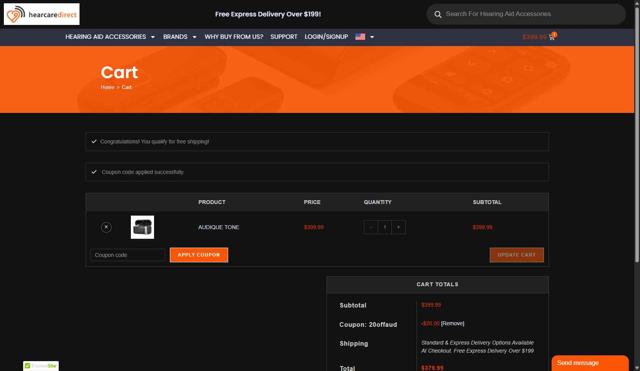Remove Audique Tone from cart
This screenshot has height=371, width=640.
coord(106,227)
